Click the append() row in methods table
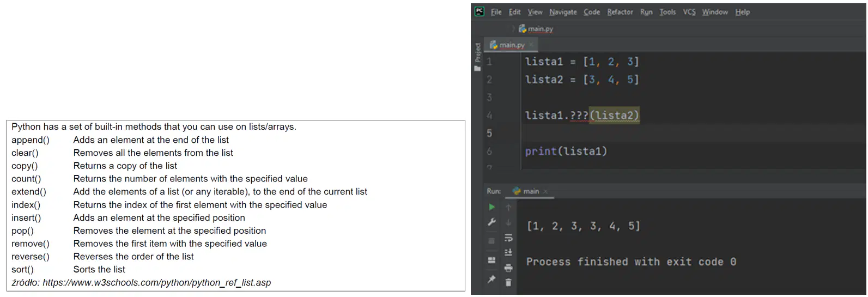 coord(120,140)
